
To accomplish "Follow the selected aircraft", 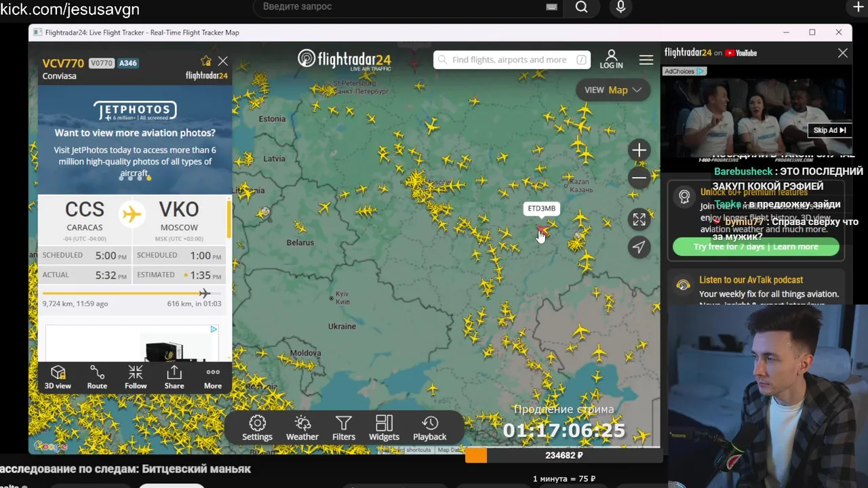I will 136,377.
